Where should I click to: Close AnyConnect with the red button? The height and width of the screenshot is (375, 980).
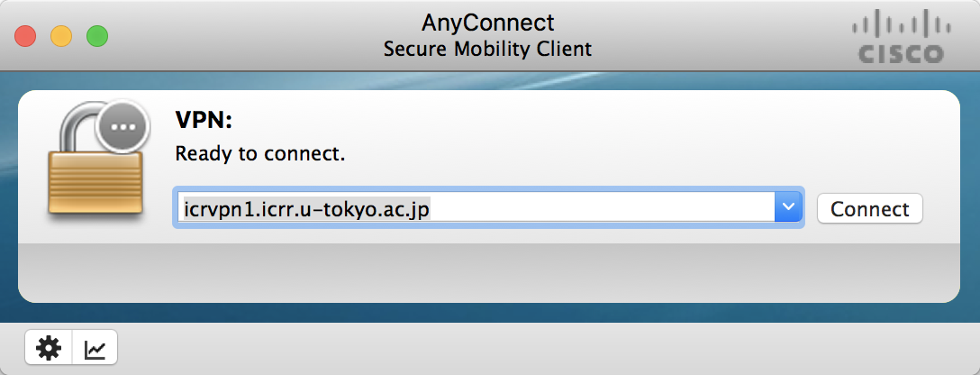pos(25,37)
